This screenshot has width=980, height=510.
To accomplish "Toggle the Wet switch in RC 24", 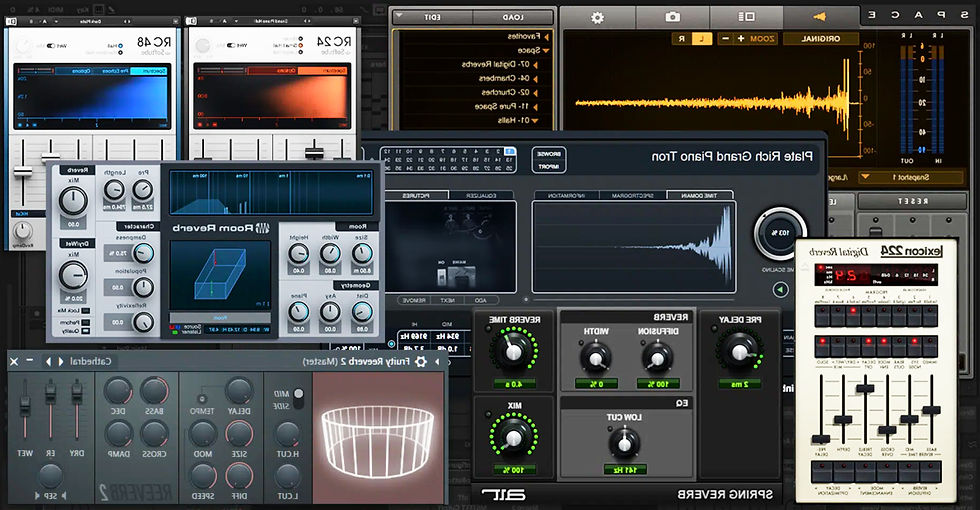I will click(230, 45).
